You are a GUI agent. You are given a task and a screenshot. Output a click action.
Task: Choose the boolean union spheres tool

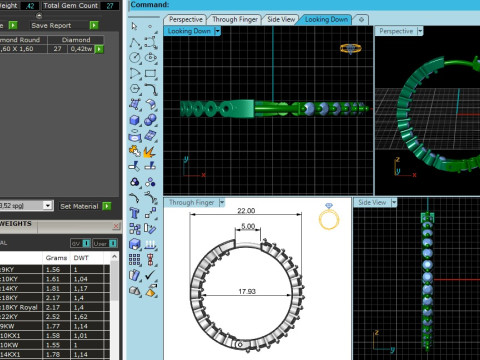151,120
